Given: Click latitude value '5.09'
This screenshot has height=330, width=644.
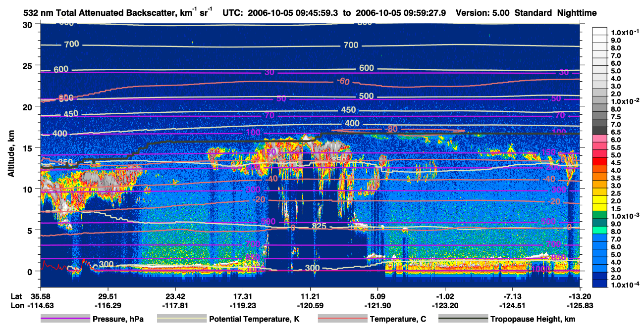Looking at the screenshot, I should (x=378, y=296).
